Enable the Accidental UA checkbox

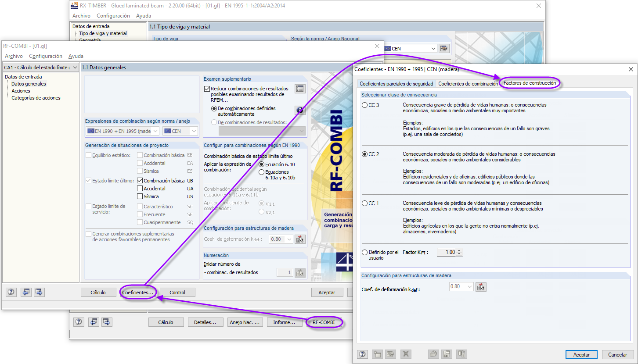(140, 189)
